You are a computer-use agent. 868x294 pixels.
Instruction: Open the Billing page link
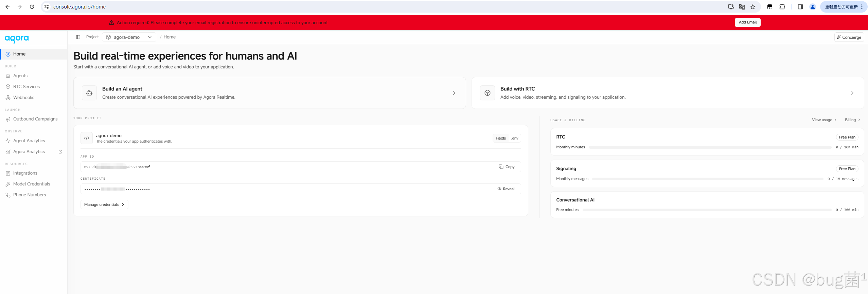click(x=852, y=120)
